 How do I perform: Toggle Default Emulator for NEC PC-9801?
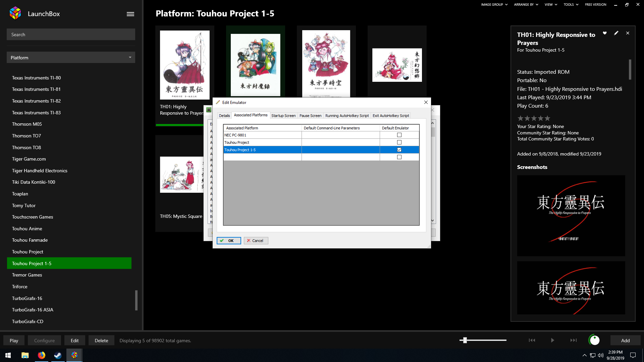(399, 135)
